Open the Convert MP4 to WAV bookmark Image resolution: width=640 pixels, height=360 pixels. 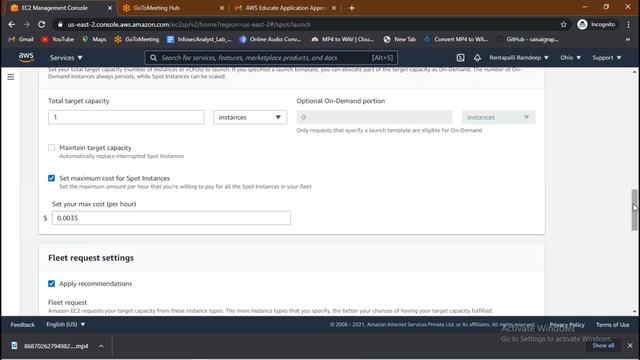(x=456, y=39)
